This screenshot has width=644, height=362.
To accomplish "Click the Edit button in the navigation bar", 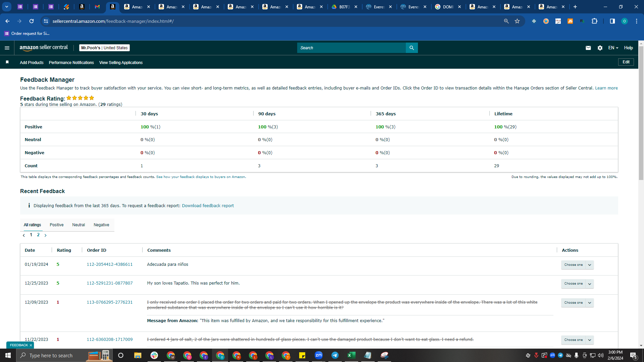I will pyautogui.click(x=626, y=62).
